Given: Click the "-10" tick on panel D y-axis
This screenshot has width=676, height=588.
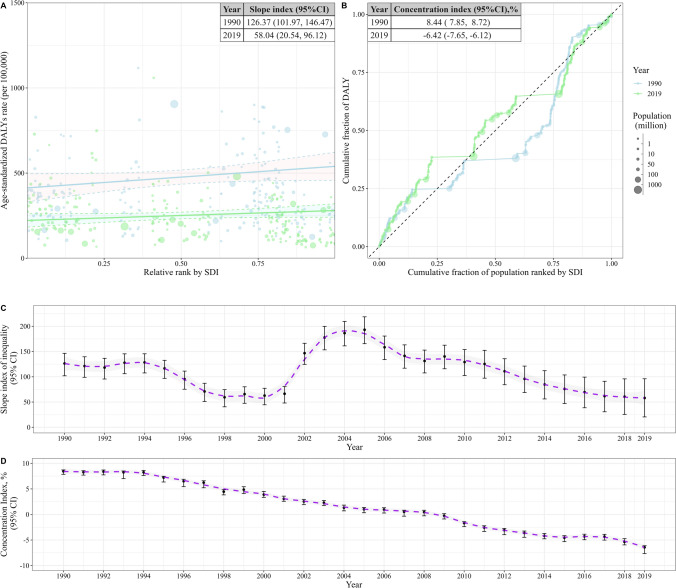Looking at the screenshot, I should point(26,565).
